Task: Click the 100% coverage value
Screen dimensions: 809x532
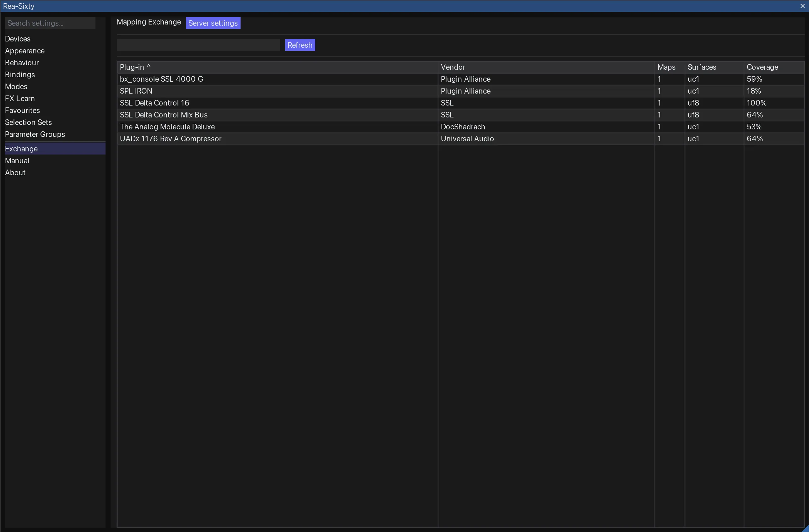Action: pyautogui.click(x=757, y=103)
